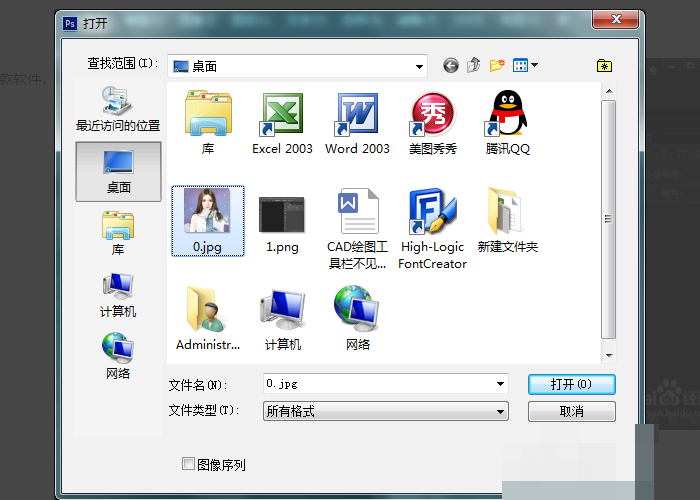The width and height of the screenshot is (700, 500).
Task: Click the Photoshop icon in title bar
Action: pos(70,23)
